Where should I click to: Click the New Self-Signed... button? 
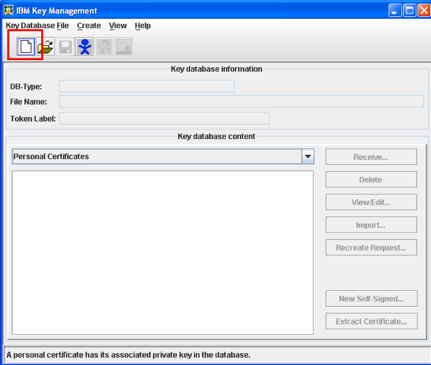click(x=371, y=299)
